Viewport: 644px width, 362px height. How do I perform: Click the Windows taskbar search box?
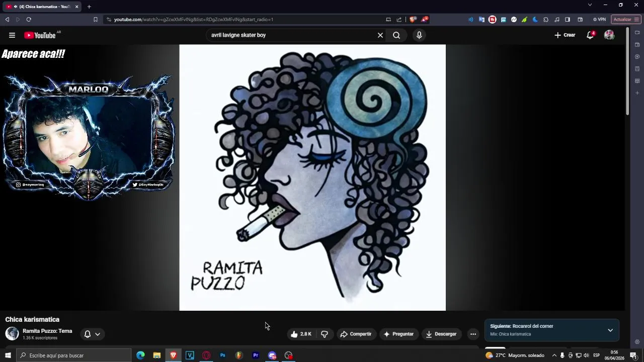click(74, 355)
